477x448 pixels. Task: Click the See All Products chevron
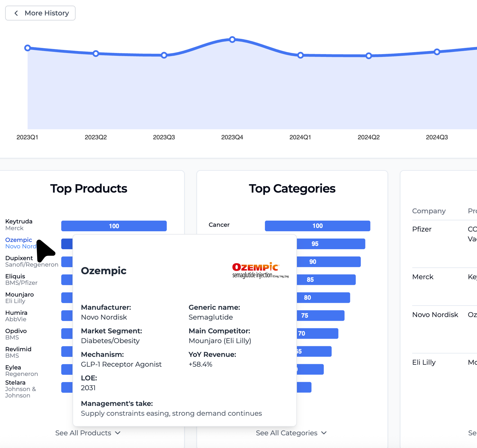pos(118,433)
